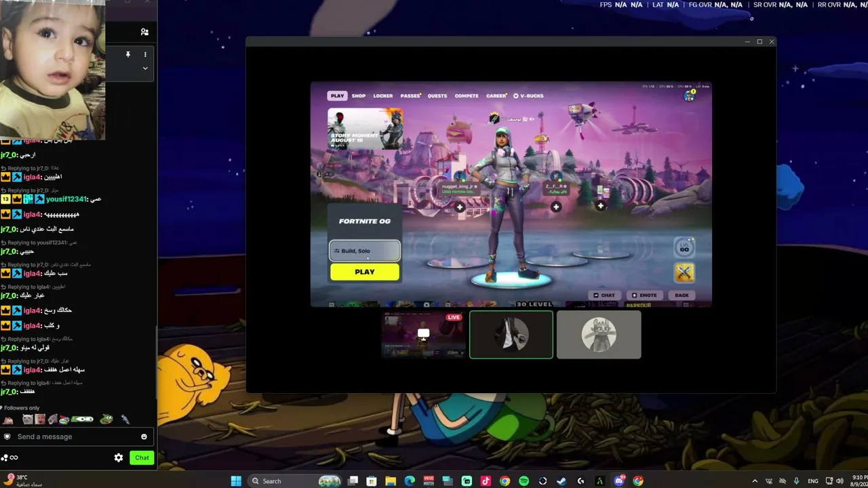Viewport: 868px width, 488px height.
Task: Open pinned message more options menu
Action: 145,54
